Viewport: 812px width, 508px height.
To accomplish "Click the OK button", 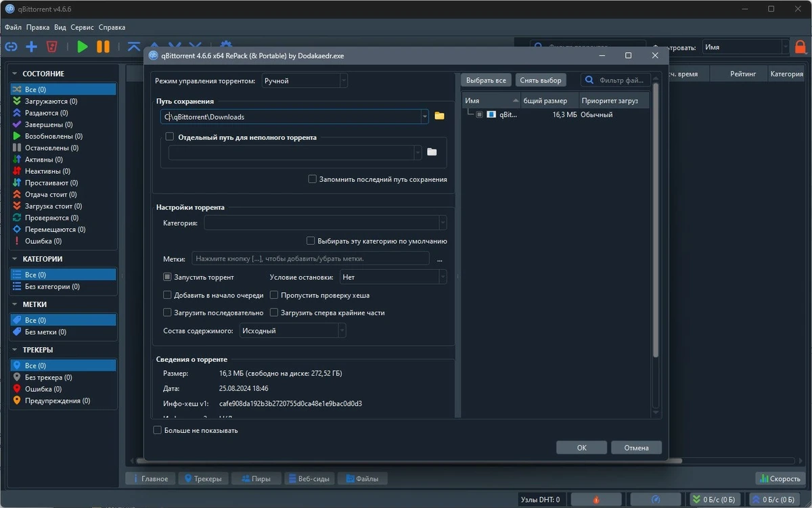I will click(581, 448).
